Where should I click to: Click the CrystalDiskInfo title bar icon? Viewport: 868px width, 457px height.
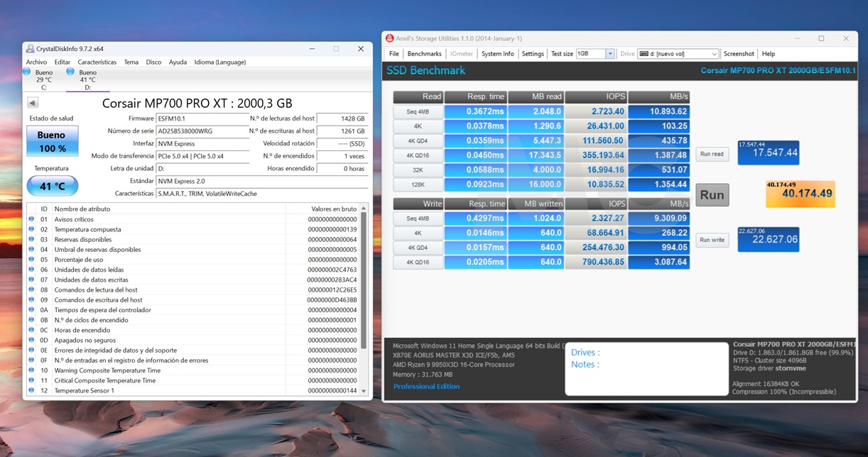click(30, 48)
